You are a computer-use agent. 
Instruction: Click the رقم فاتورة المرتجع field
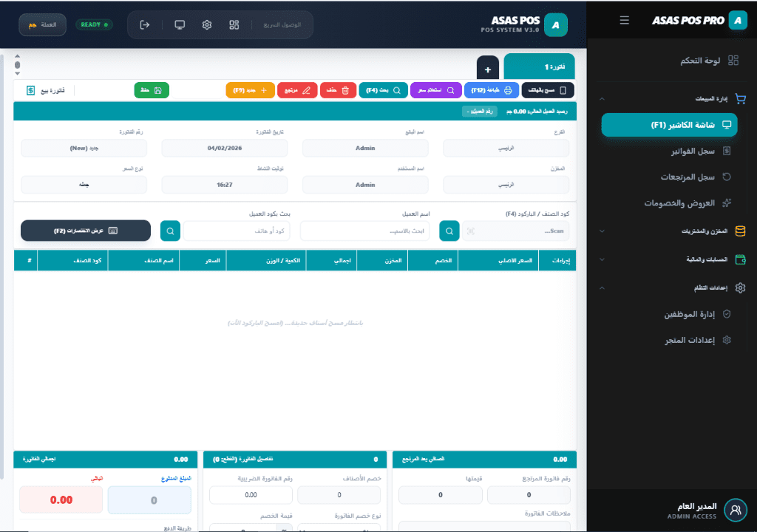tap(529, 495)
